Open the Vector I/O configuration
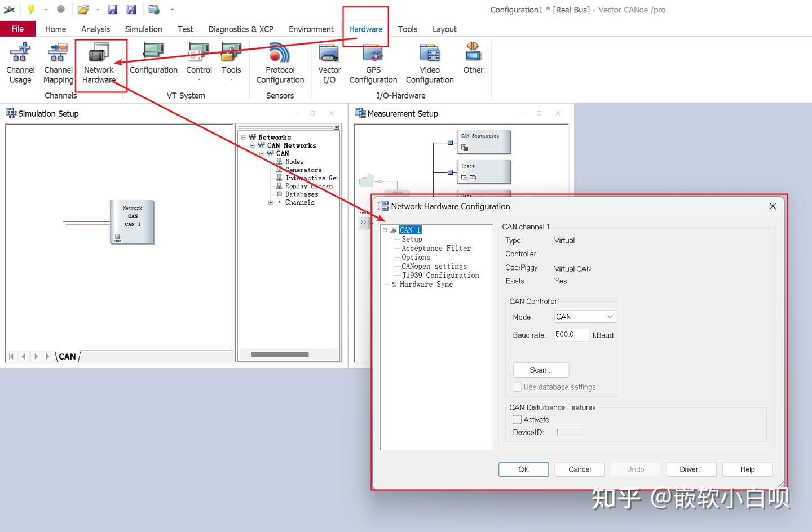812x532 pixels. 329,64
